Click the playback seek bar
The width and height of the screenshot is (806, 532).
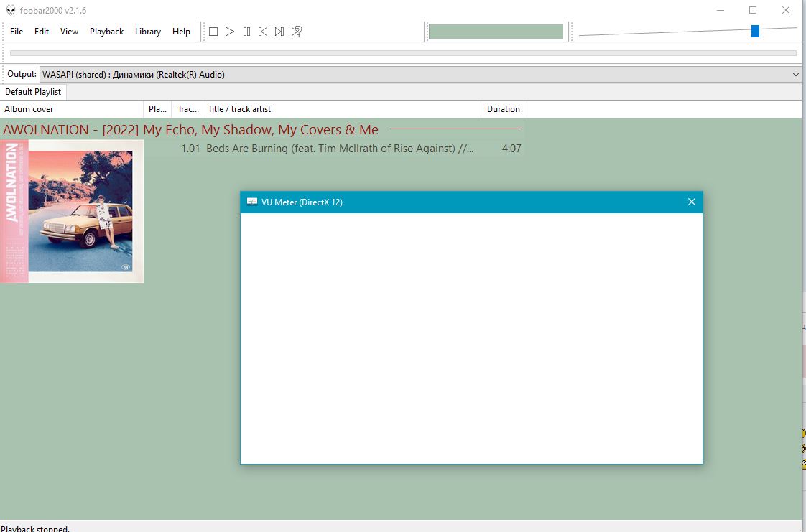(403, 53)
